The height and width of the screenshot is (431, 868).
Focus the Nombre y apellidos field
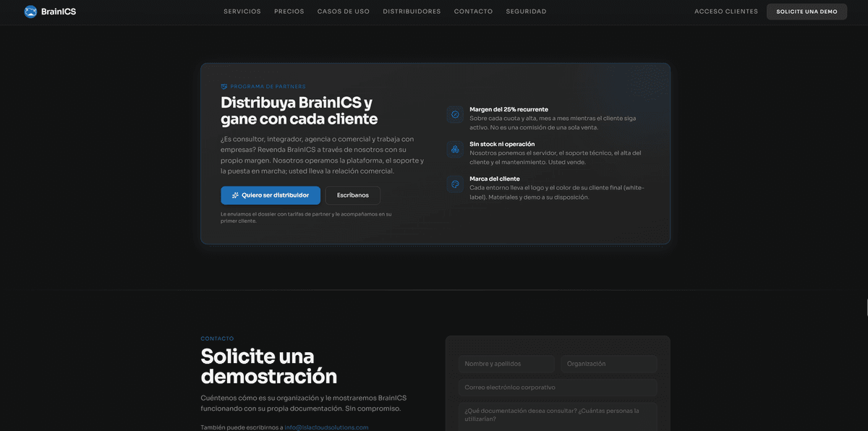click(x=506, y=364)
